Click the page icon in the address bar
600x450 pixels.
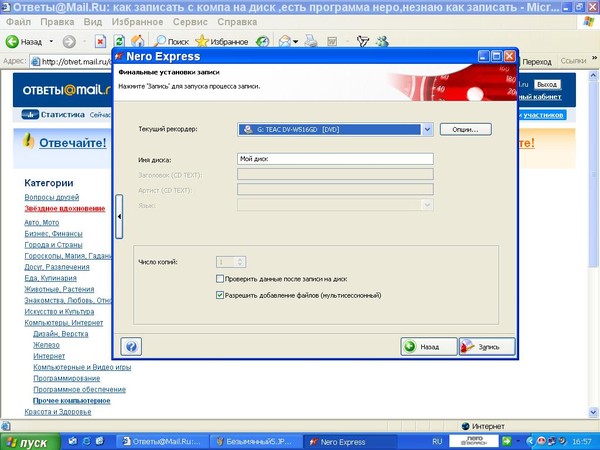point(36,62)
